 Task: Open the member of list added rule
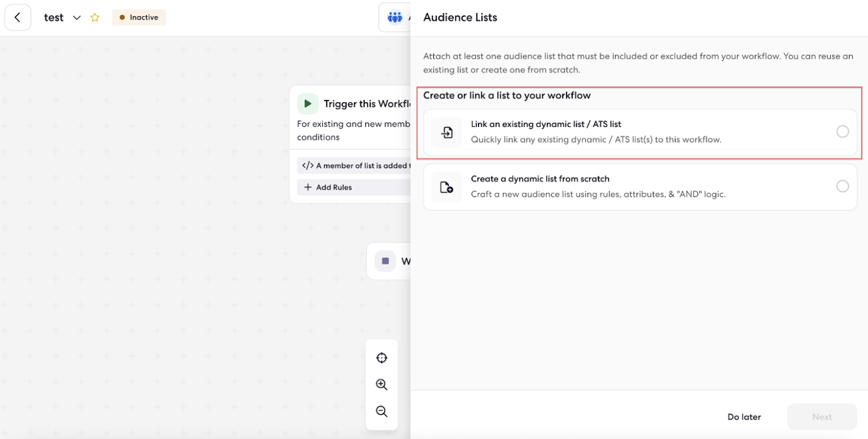tap(354, 165)
